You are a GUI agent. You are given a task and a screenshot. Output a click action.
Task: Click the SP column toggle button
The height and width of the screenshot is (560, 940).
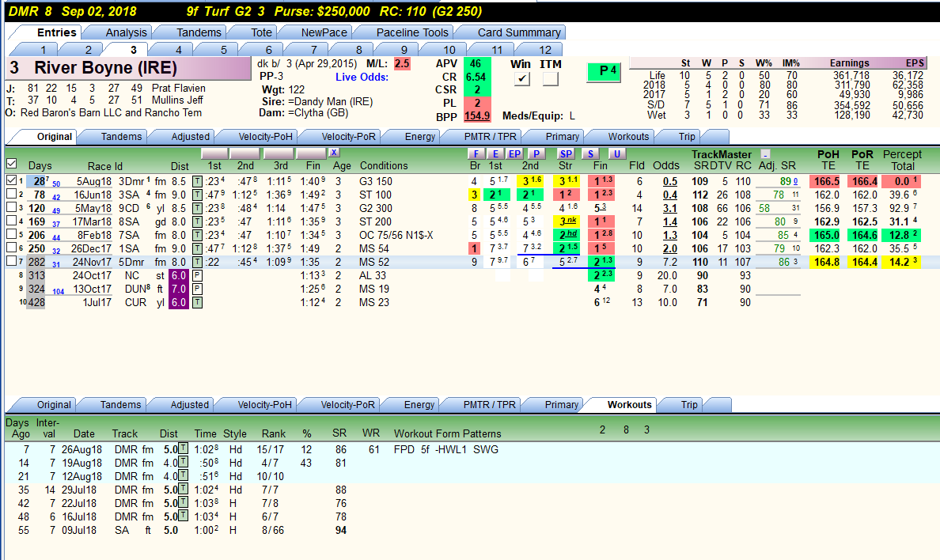(566, 154)
